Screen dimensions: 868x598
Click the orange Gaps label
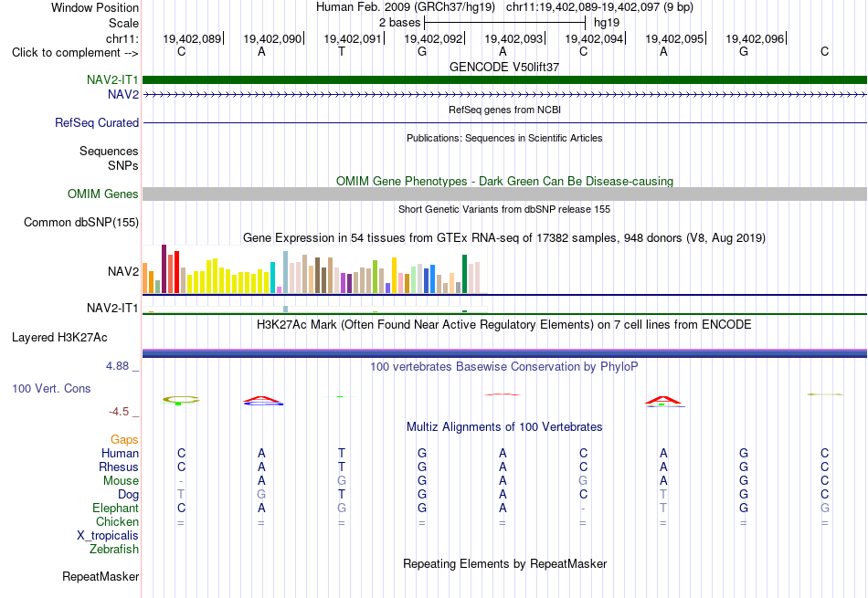pyautogui.click(x=124, y=439)
